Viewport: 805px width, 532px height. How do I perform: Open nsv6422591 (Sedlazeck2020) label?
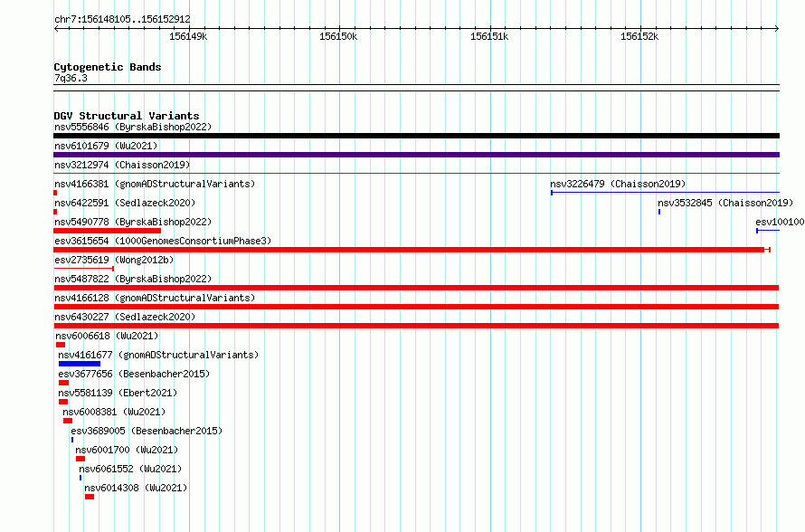[125, 203]
